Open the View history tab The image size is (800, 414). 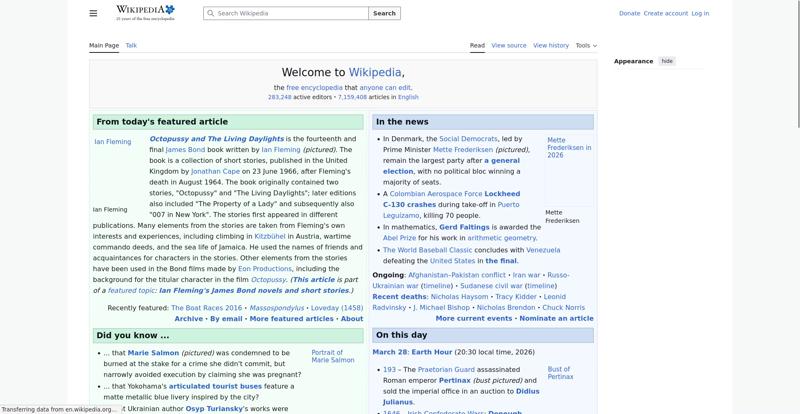[551, 45]
